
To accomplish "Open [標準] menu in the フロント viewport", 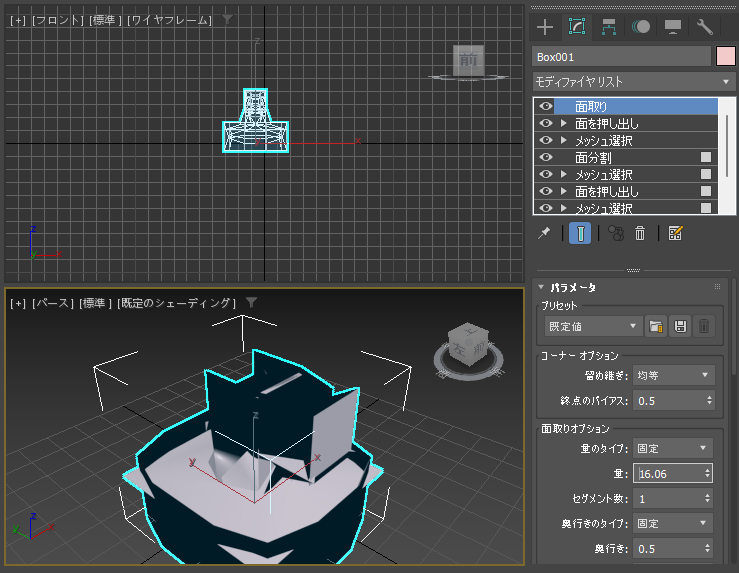I will coord(106,20).
